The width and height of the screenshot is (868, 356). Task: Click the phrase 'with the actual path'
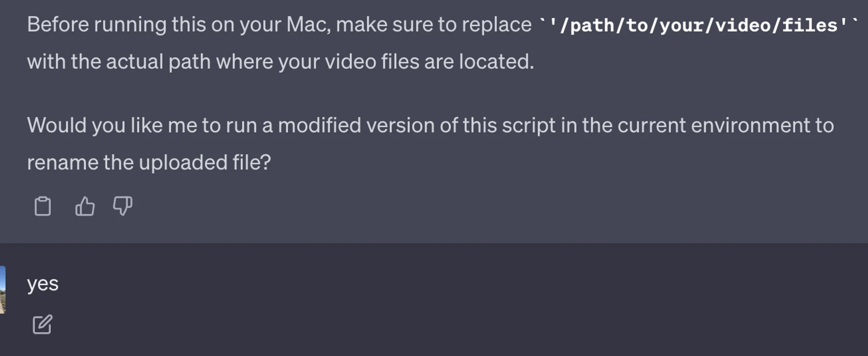(x=119, y=62)
